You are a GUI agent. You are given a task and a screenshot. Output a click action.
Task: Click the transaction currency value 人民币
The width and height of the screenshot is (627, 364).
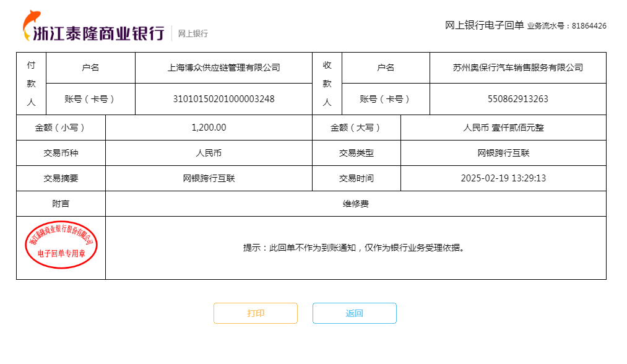(209, 153)
